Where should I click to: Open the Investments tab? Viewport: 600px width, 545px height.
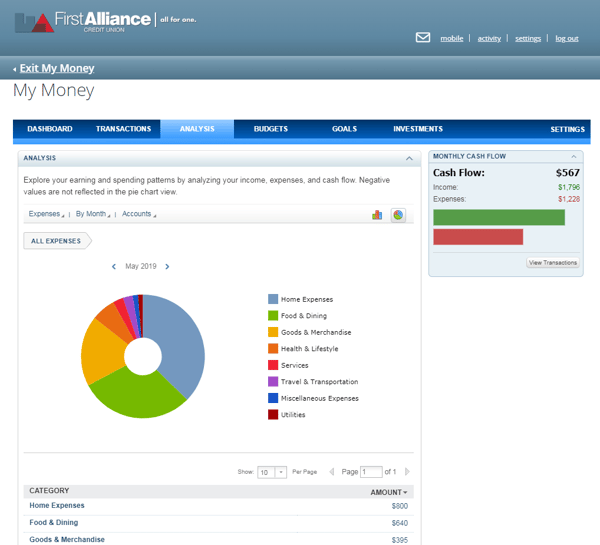tap(418, 129)
